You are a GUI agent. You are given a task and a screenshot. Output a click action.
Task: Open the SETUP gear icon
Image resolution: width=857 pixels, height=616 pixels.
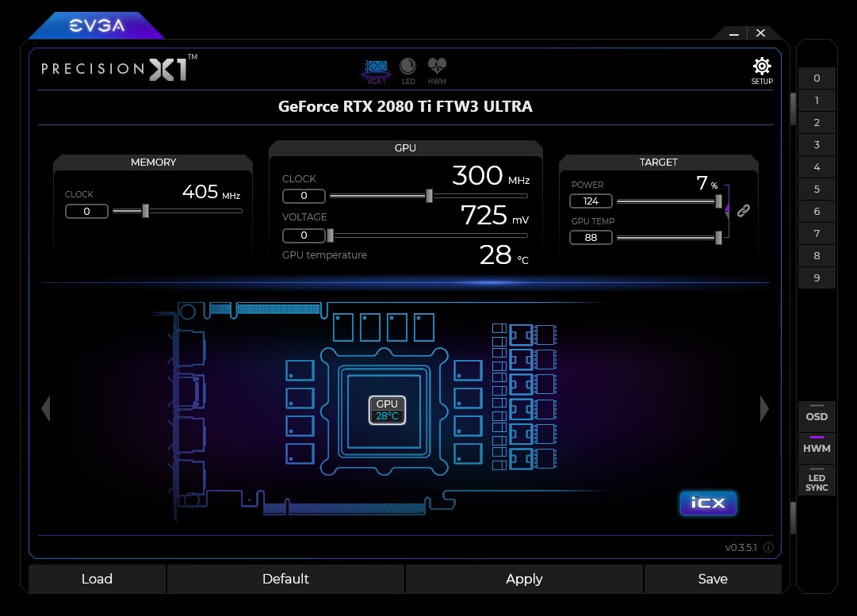click(x=761, y=71)
